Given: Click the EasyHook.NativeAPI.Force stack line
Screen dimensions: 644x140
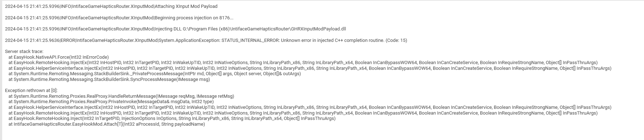Looking at the screenshot, I should (x=59, y=57).
